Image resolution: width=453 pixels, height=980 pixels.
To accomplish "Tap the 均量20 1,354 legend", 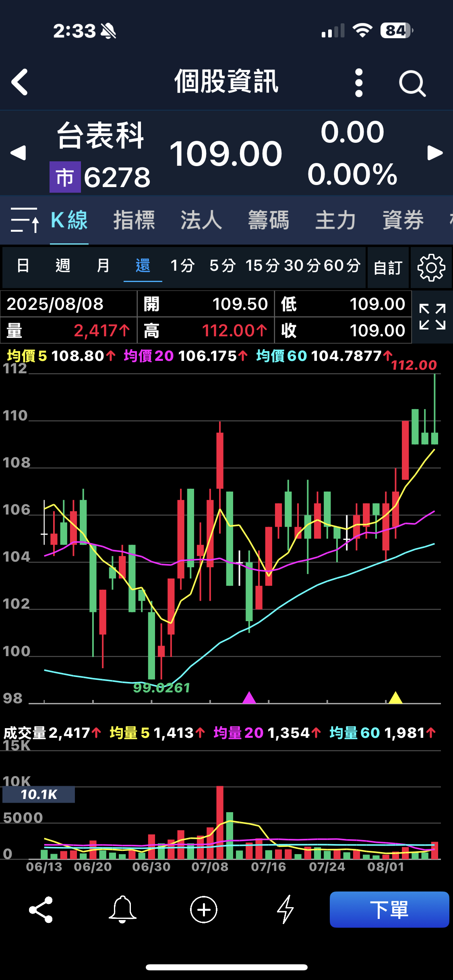I will [x=267, y=733].
